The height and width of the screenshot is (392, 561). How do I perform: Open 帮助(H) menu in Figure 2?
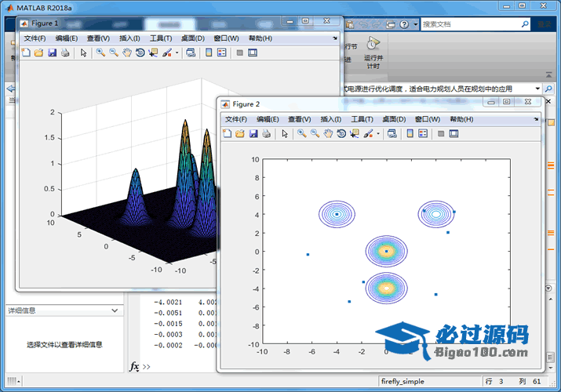click(461, 119)
